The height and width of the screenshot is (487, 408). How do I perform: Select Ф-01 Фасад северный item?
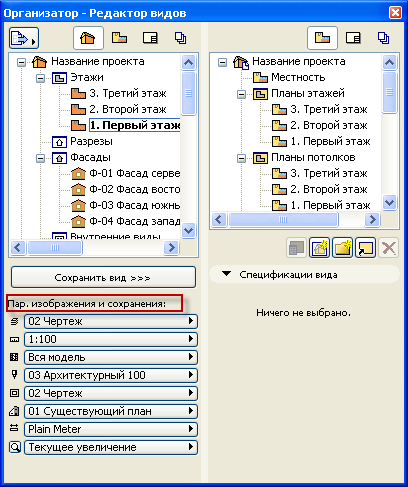coord(126,173)
